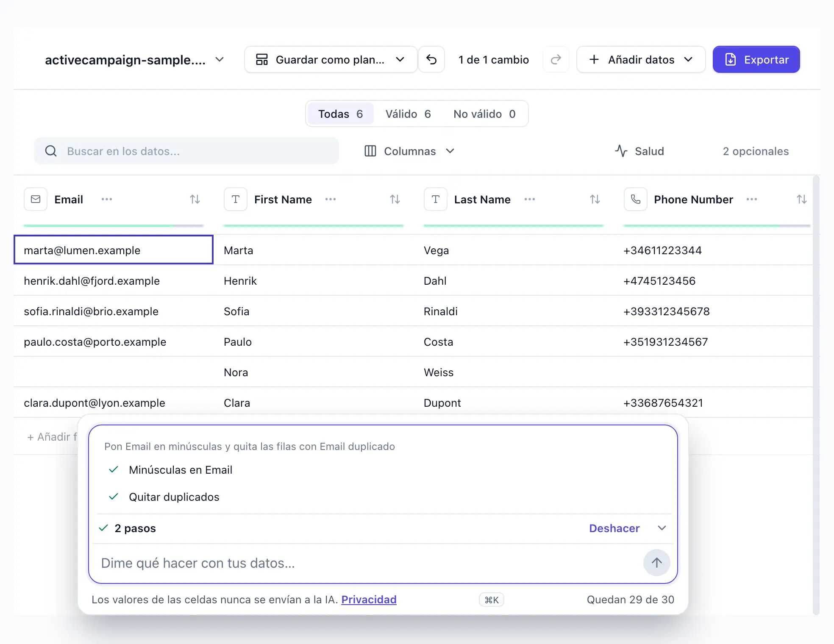The width and height of the screenshot is (834, 644).
Task: Switch to the No válido 0 tab
Action: tap(484, 114)
